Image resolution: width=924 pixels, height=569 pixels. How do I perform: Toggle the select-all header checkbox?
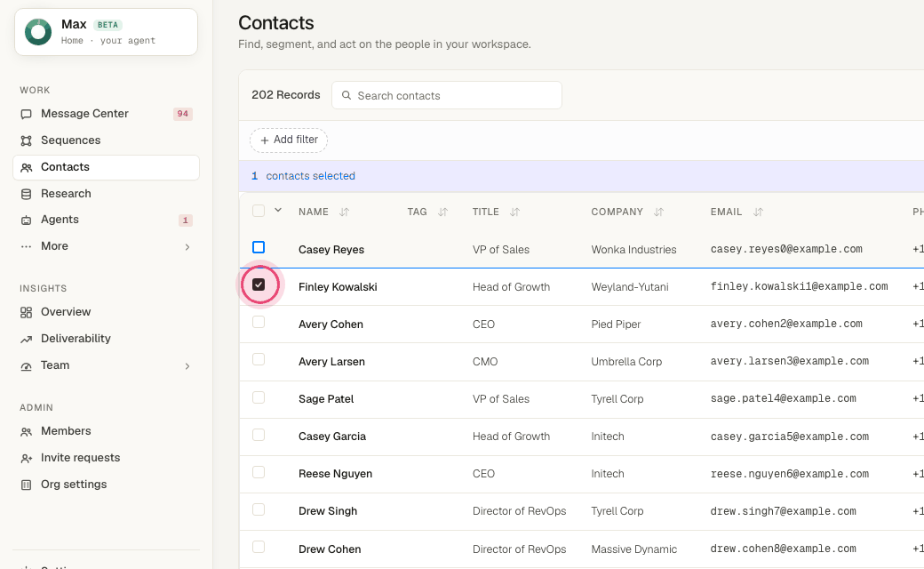coord(259,211)
